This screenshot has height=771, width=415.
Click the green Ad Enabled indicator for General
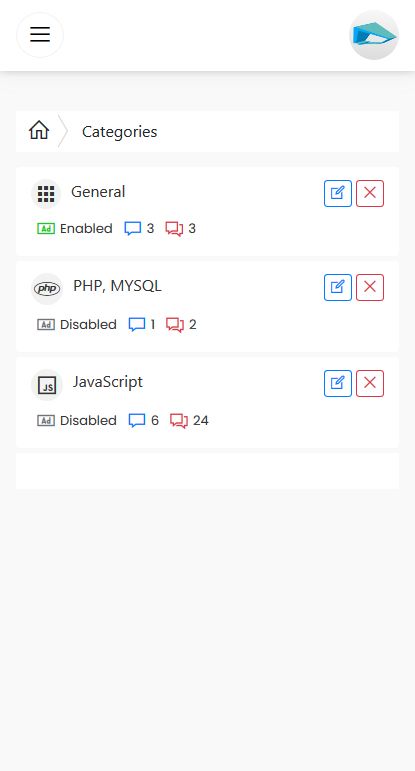(75, 229)
